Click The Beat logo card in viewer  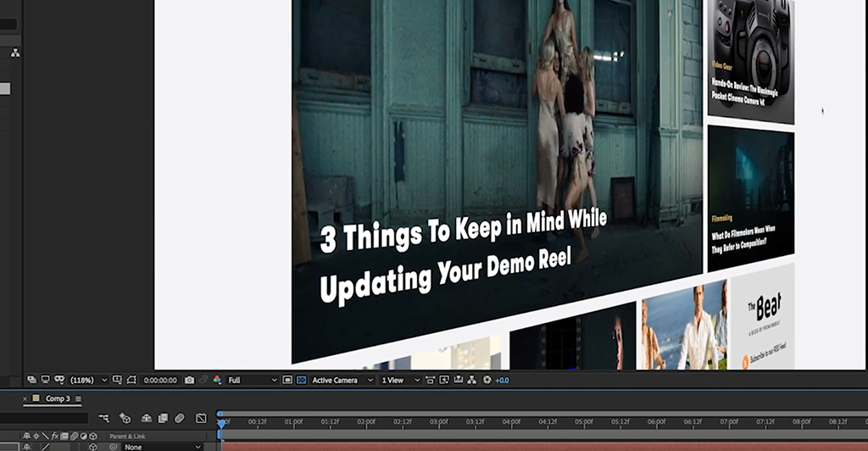pos(762,318)
